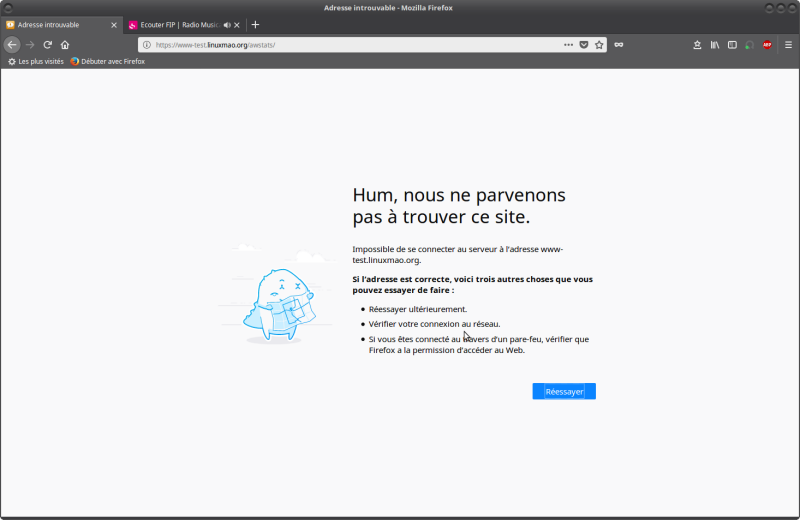Viewport: 800px width, 520px height.
Task: Open the downloads/bookmarks tray icon
Action: pyautogui.click(x=697, y=45)
